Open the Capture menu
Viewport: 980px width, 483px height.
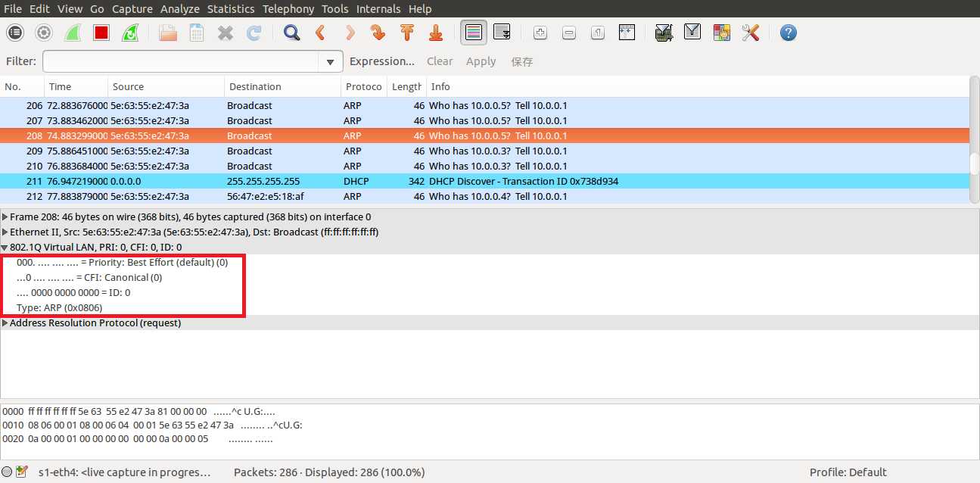coord(132,9)
